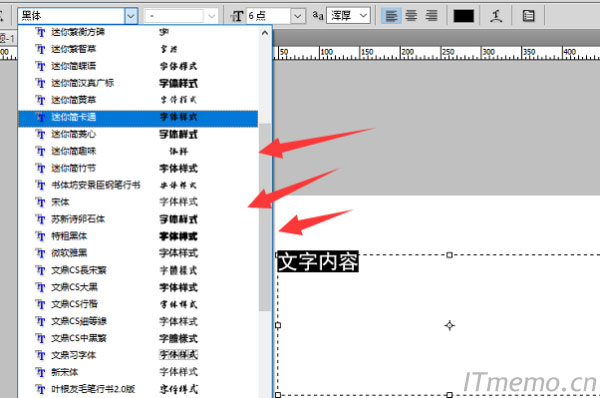
Task: Click the text box bottom-center handle
Action: click(450, 395)
